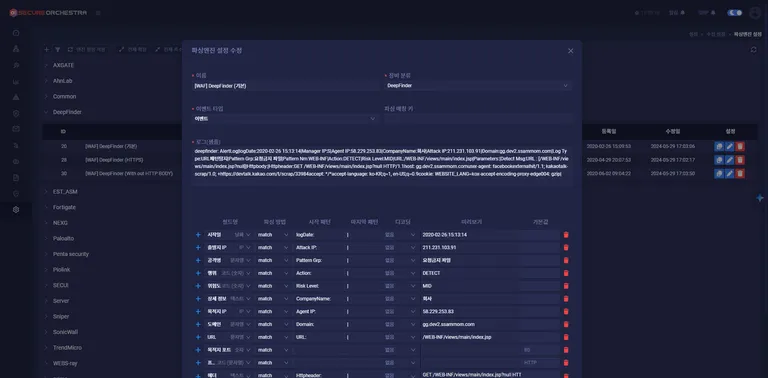Delete the Attack IP: field row
The image size is (768, 378).
coord(566,248)
